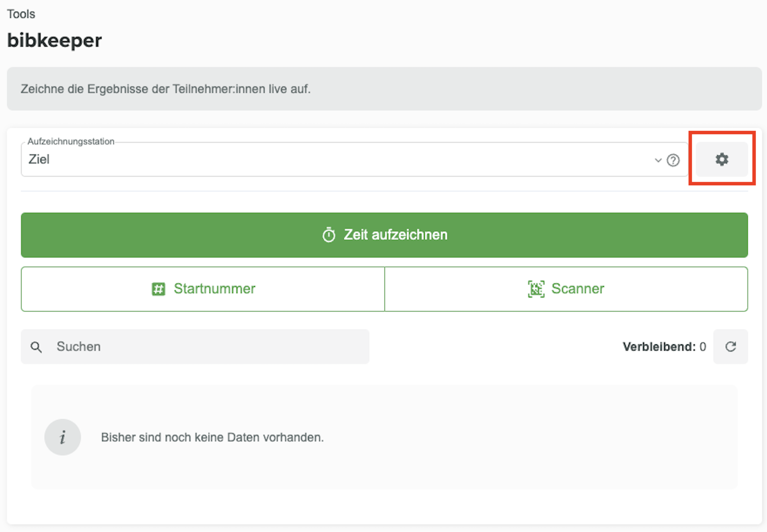Go to the Tools breadcrumb
This screenshot has height=532, width=767.
pyautogui.click(x=21, y=14)
